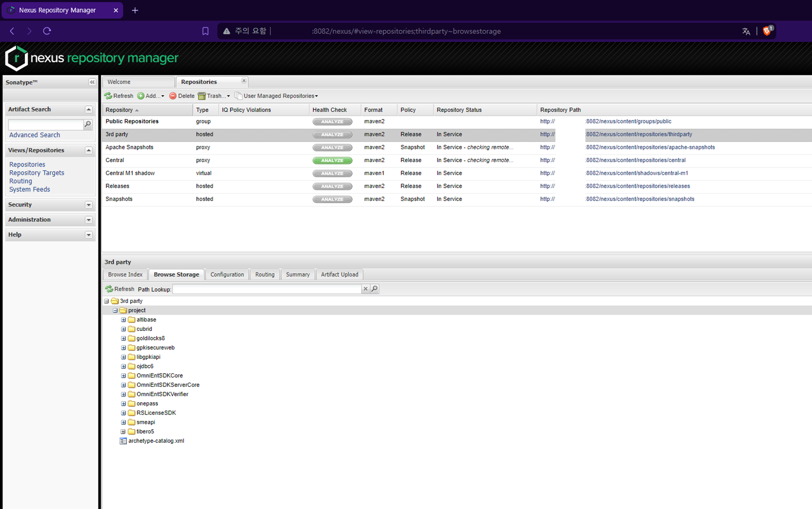Open the Summary tab

[298, 275]
